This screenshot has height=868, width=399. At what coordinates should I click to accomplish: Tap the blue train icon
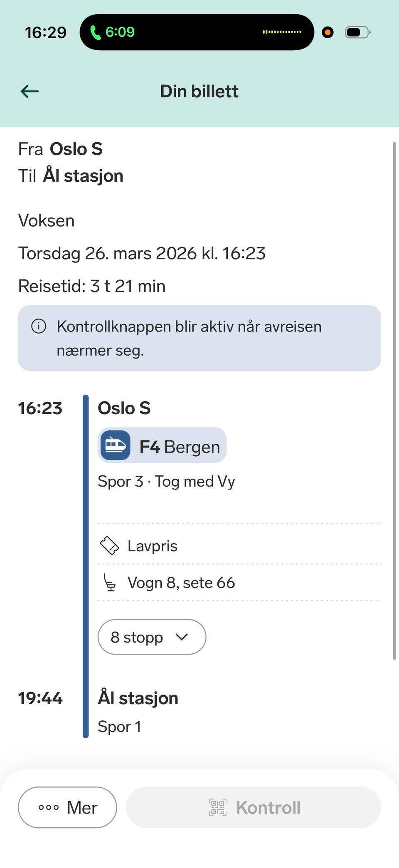(116, 445)
